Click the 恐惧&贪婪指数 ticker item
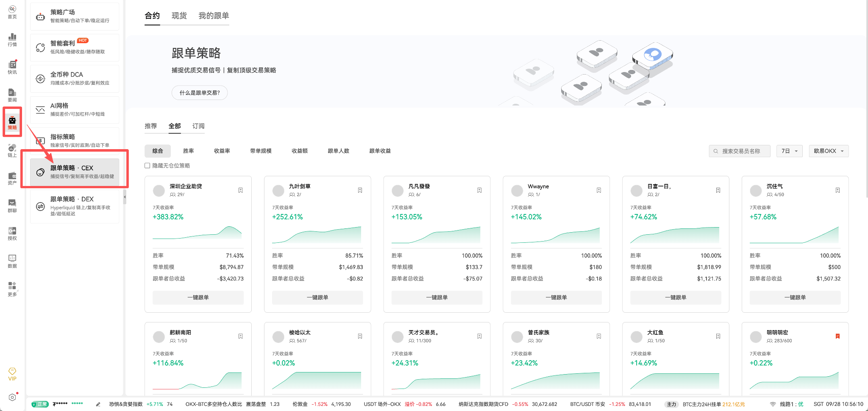 tap(141, 404)
